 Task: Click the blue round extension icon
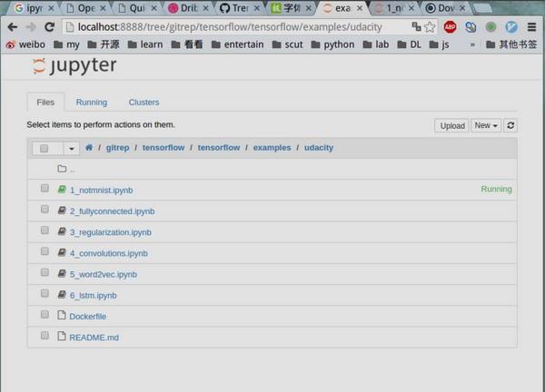tap(511, 26)
